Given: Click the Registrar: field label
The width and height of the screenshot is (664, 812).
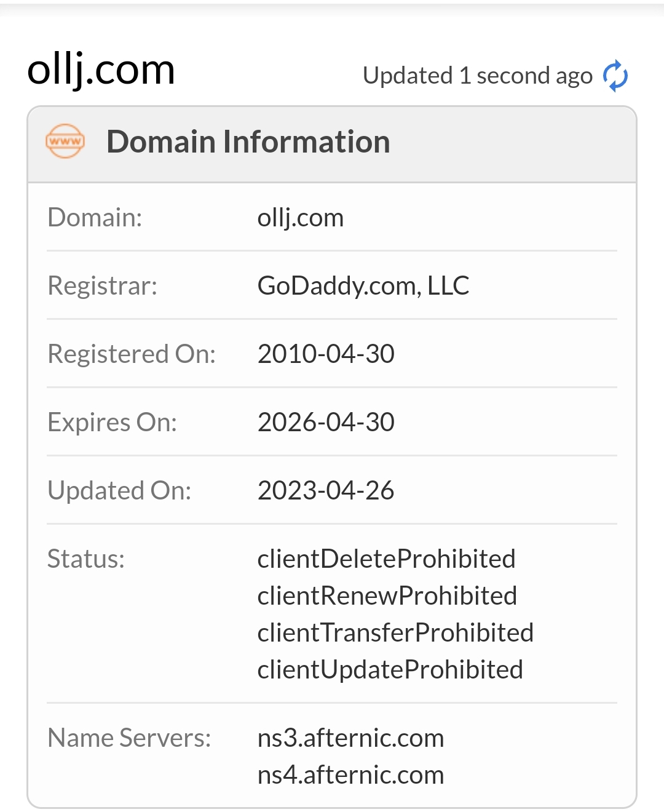Looking at the screenshot, I should [103, 286].
